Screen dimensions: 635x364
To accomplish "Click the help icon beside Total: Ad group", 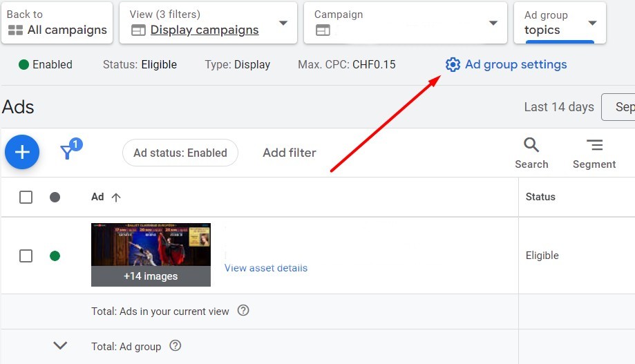I will click(176, 346).
